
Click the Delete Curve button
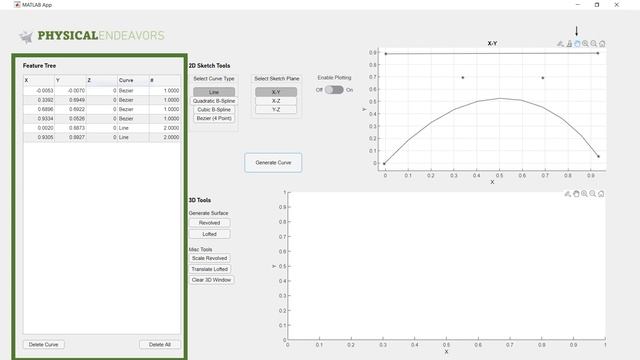tap(43, 344)
